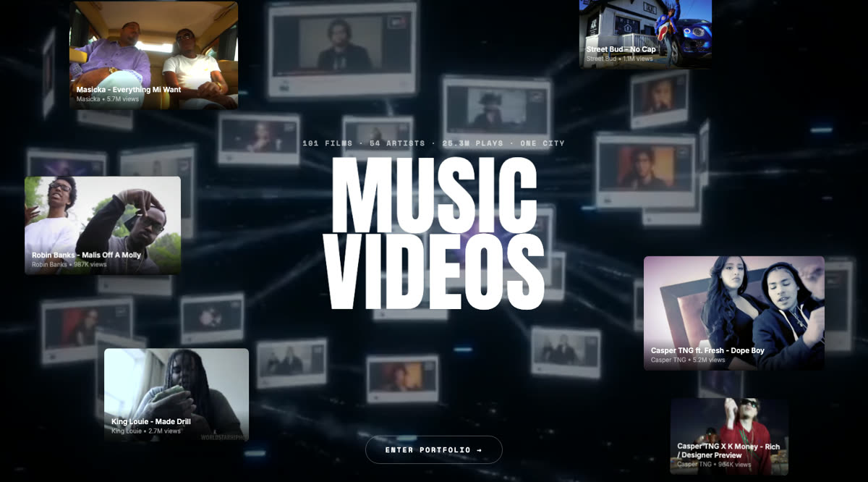The width and height of the screenshot is (868, 482).
Task: Open Casper TNG X K Money - Rich card
Action: 729,436
